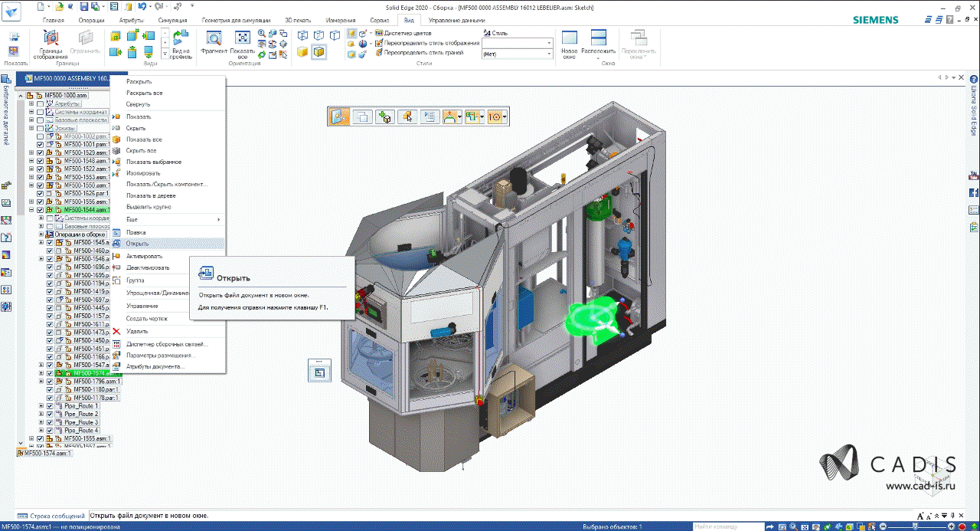Toggle the checkbox next to Pipe_Route_1
This screenshot has height=531, width=980.
tap(51, 405)
